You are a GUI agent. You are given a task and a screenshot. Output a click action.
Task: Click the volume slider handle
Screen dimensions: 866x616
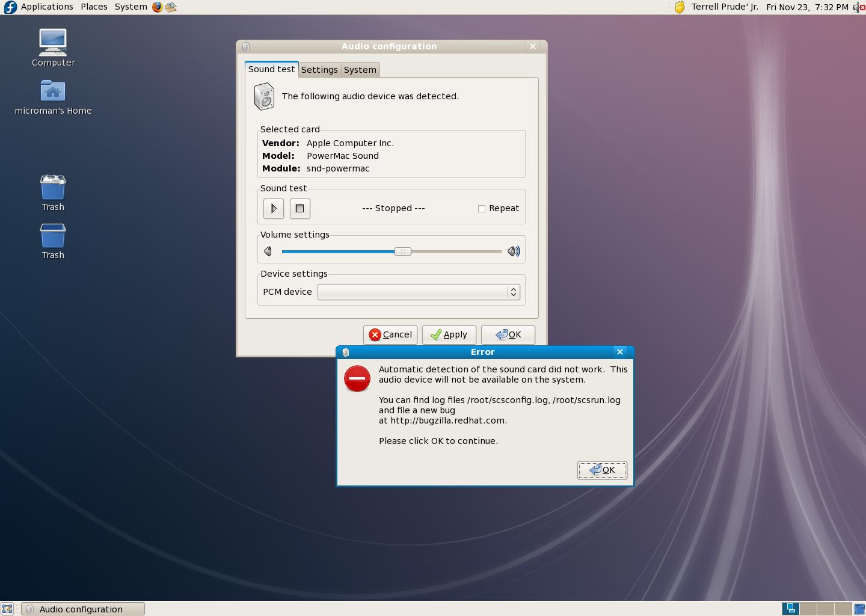(403, 251)
